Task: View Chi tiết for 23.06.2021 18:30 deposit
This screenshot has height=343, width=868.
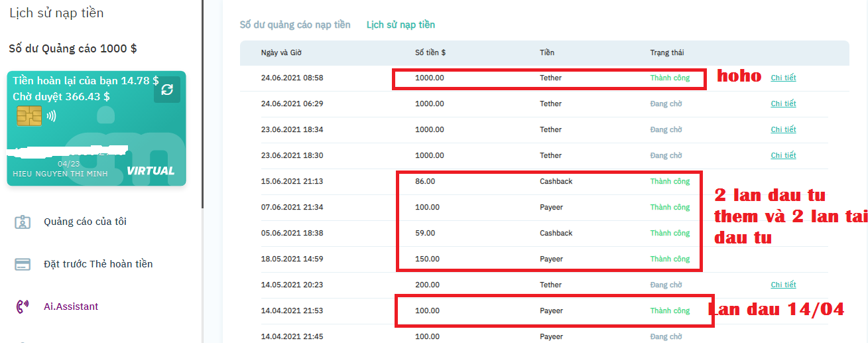Action: (x=783, y=155)
